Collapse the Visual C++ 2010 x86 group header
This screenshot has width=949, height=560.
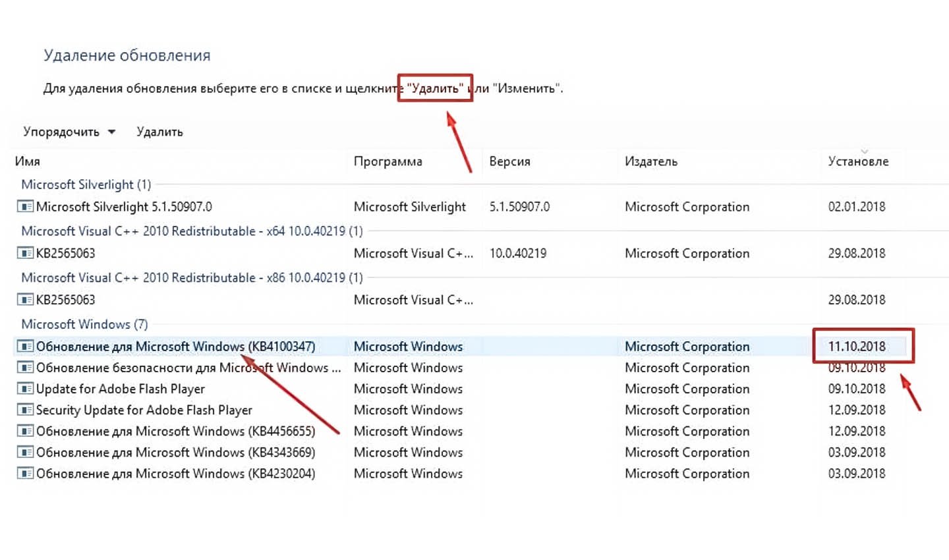(192, 278)
